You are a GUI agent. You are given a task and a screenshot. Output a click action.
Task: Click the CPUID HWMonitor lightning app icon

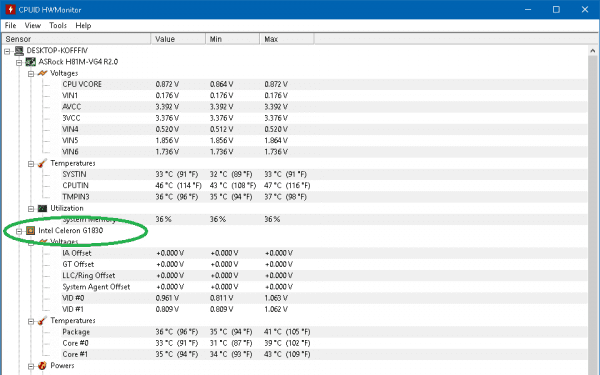tap(10, 10)
